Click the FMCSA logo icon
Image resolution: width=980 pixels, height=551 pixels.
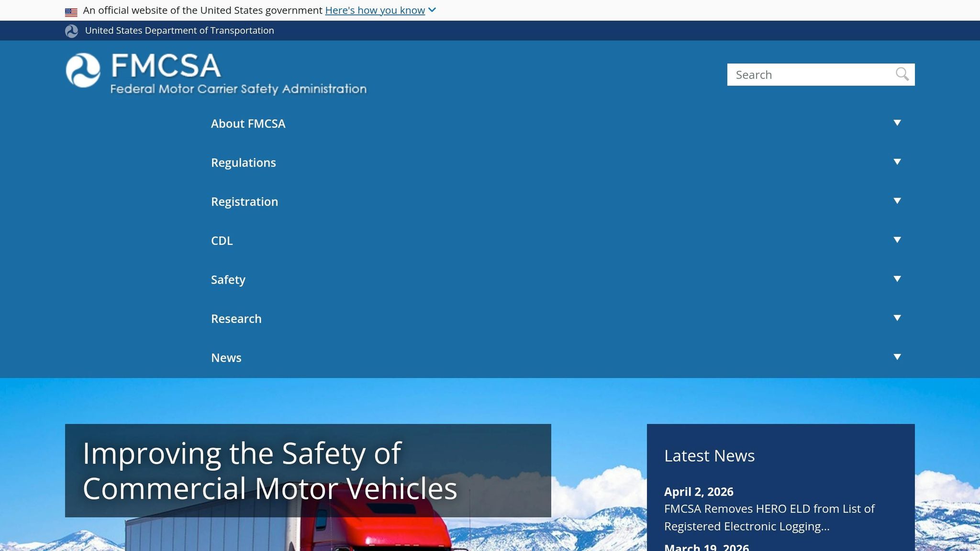click(x=82, y=71)
